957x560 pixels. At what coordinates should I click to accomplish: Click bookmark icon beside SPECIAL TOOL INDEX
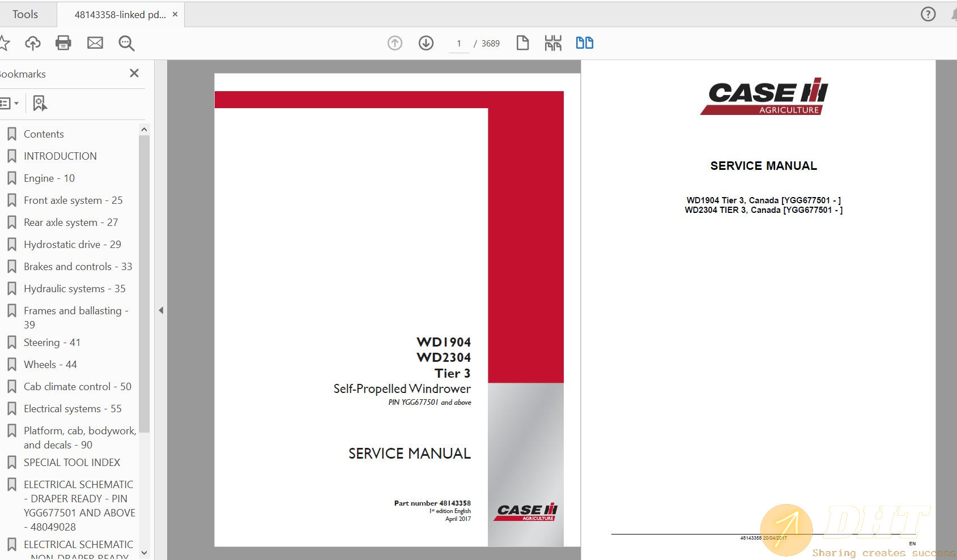pos(11,463)
